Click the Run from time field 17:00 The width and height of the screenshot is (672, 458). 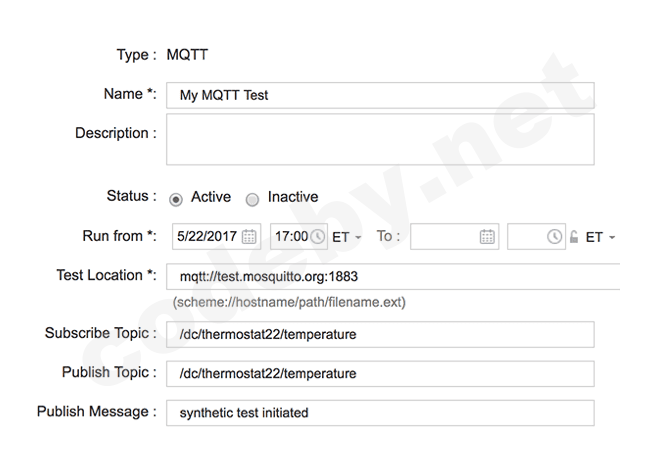pos(290,237)
